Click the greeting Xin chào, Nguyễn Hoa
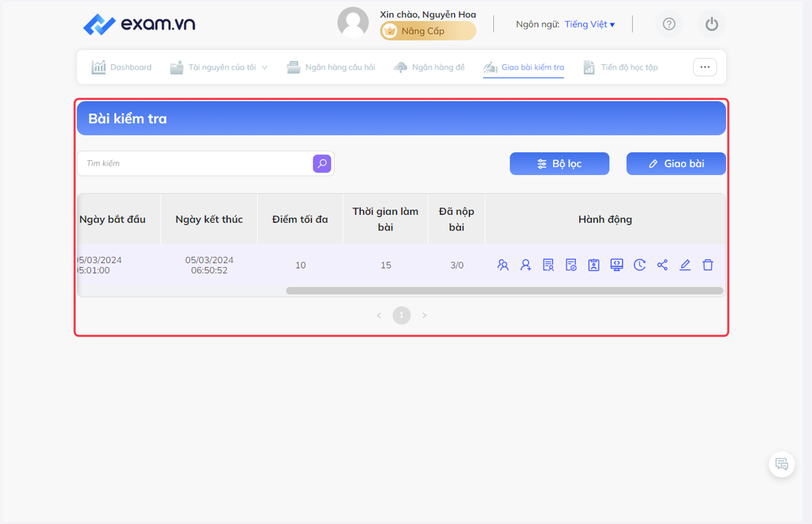Image resolution: width=812 pixels, height=524 pixels. coord(428,14)
